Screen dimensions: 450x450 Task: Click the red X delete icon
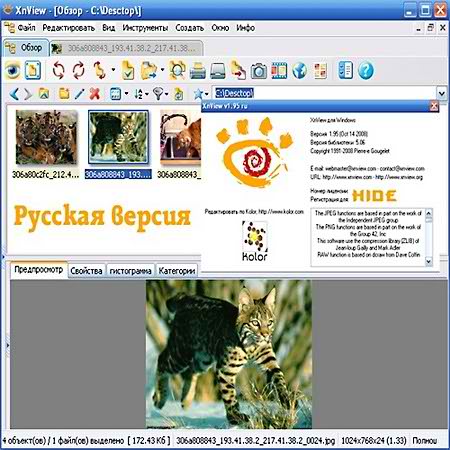pos(95,94)
